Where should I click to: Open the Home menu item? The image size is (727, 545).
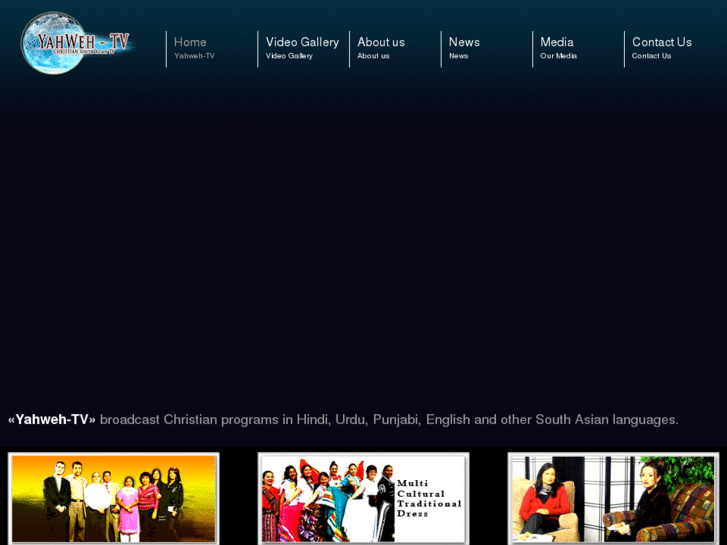pos(194,48)
